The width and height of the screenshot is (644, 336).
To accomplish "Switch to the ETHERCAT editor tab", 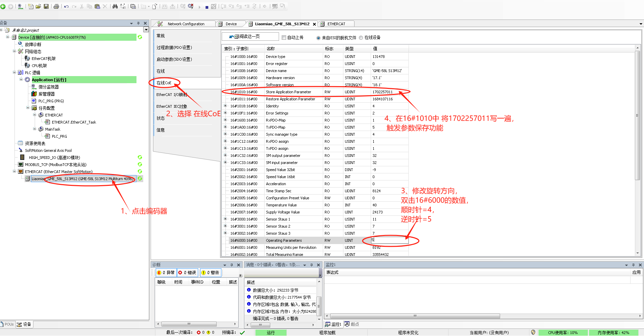I will pos(336,24).
